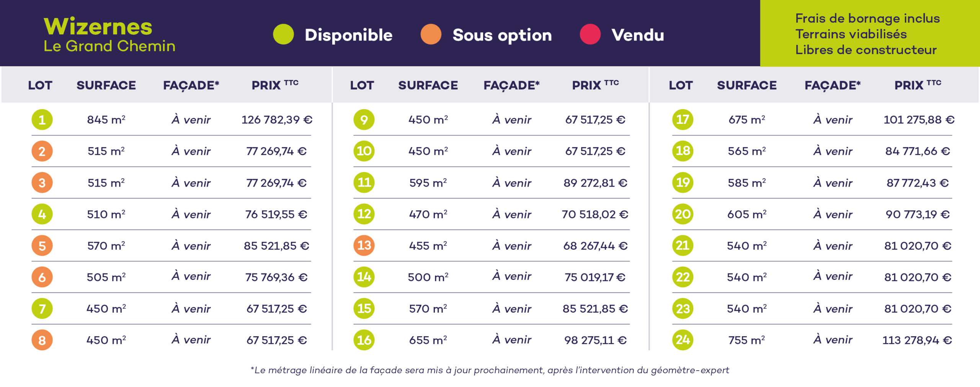The image size is (980, 387).
Task: Click the 755 m² surface value
Action: (x=746, y=340)
